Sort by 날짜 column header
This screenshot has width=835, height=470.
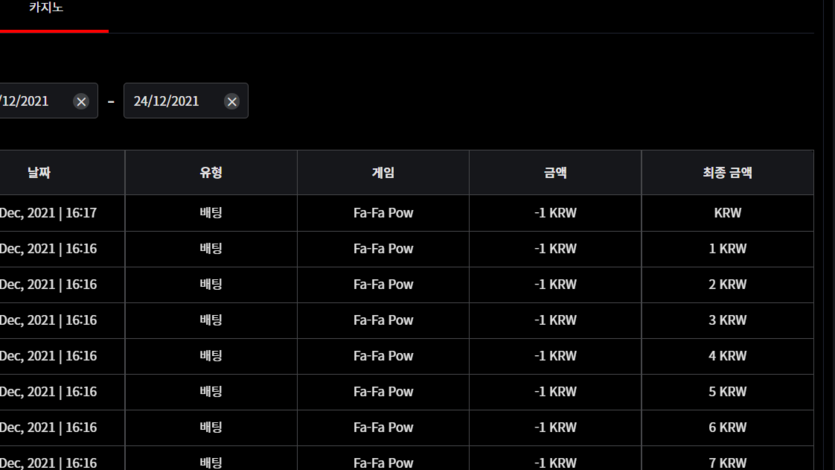(x=39, y=172)
